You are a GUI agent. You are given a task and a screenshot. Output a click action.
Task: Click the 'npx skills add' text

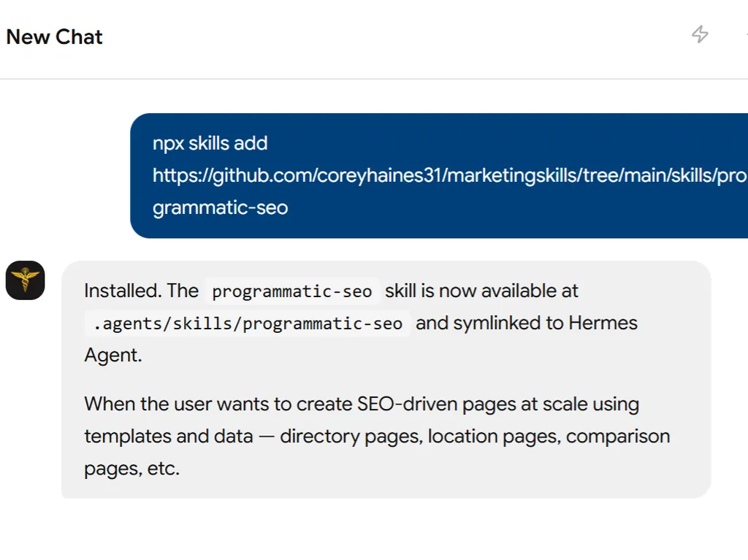pos(210,143)
